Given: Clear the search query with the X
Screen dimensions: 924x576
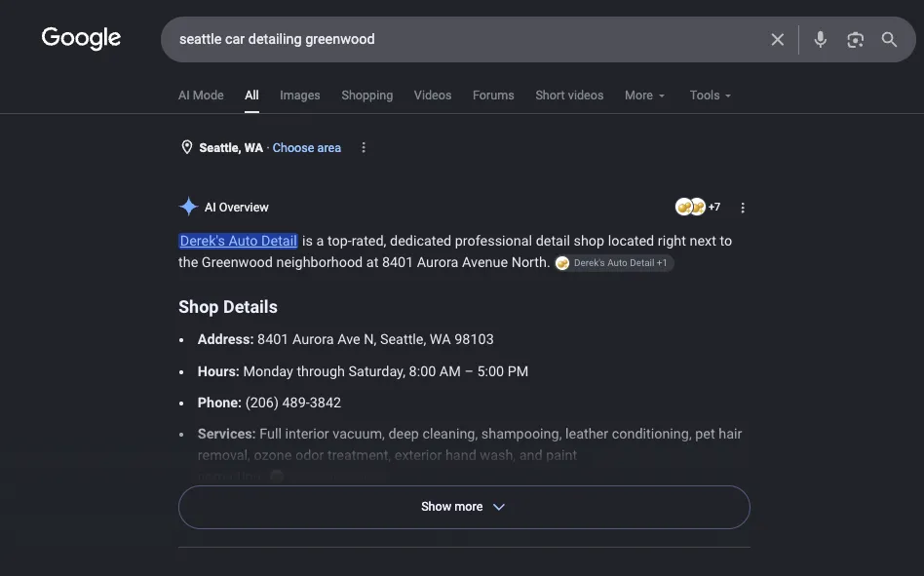Looking at the screenshot, I should pyautogui.click(x=777, y=39).
